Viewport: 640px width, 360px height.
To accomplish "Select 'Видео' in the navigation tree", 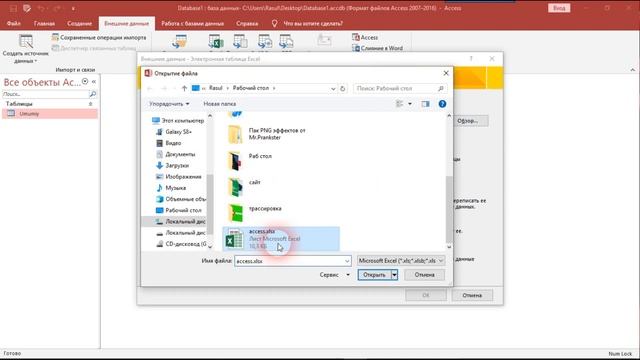I will point(169,143).
